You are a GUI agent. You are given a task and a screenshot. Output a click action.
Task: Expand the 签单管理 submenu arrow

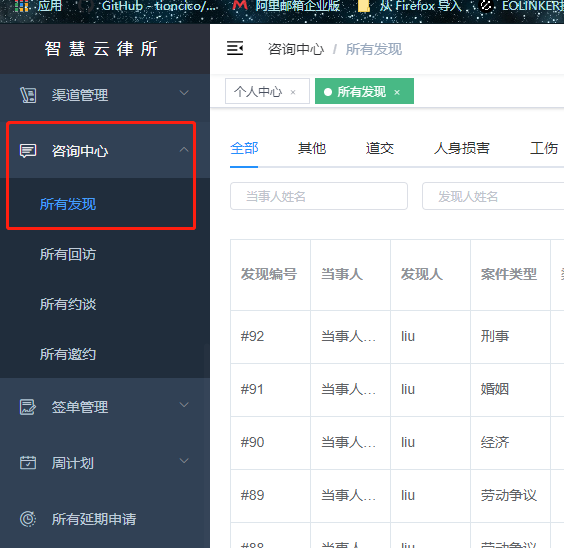pyautogui.click(x=184, y=405)
